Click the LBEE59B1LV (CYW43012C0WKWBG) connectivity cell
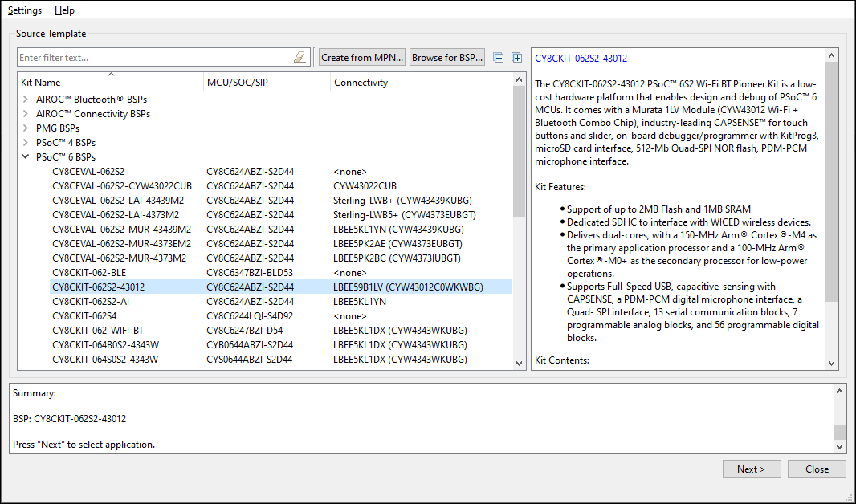Viewport: 856px width, 504px height. (409, 287)
